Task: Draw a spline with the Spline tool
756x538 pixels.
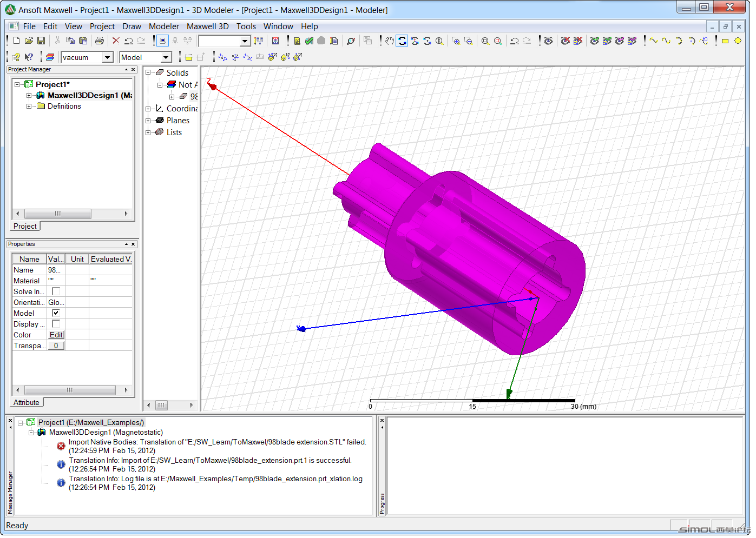Action: (x=666, y=41)
